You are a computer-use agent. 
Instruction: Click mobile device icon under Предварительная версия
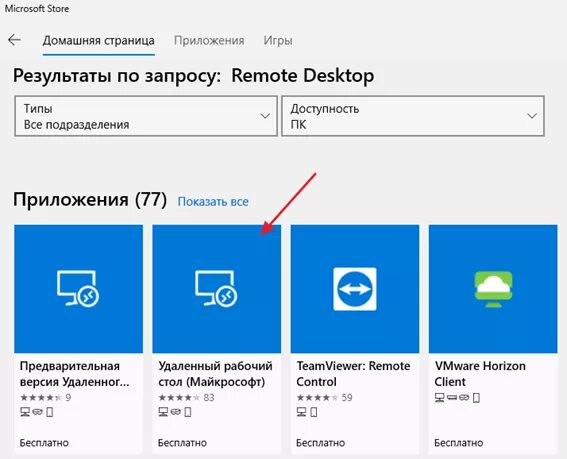[x=50, y=412]
